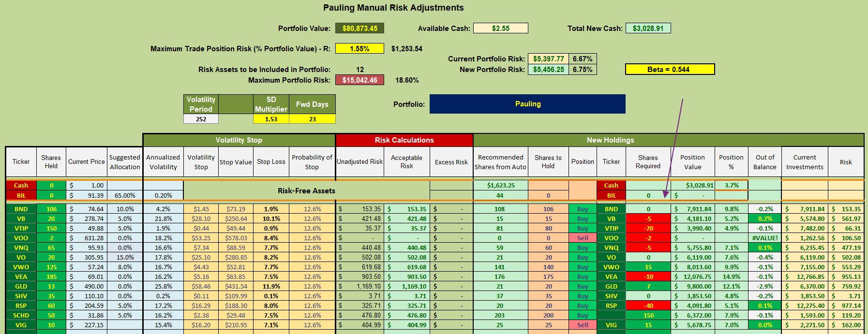This screenshot has width=868, height=334.
Task: Click the Probability of Stop column header
Action: point(312,162)
